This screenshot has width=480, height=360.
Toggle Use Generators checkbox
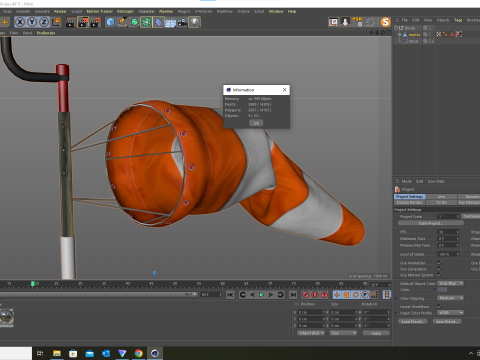coord(439,269)
